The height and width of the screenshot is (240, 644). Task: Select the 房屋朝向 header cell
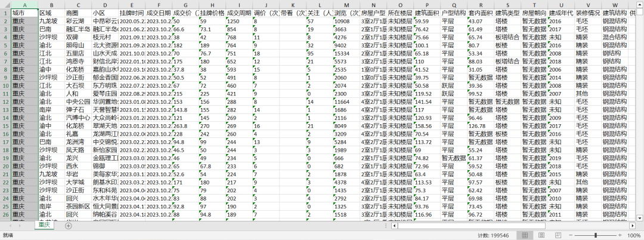[534, 13]
